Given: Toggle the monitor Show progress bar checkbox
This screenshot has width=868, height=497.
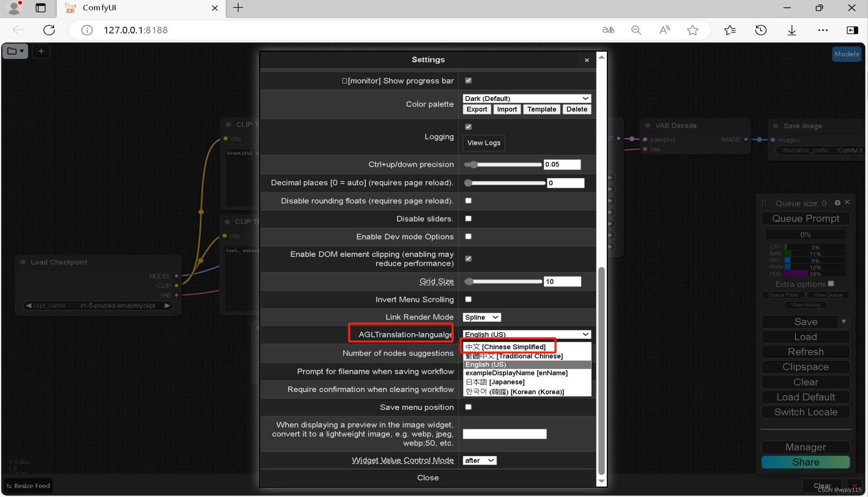Looking at the screenshot, I should [x=468, y=81].
